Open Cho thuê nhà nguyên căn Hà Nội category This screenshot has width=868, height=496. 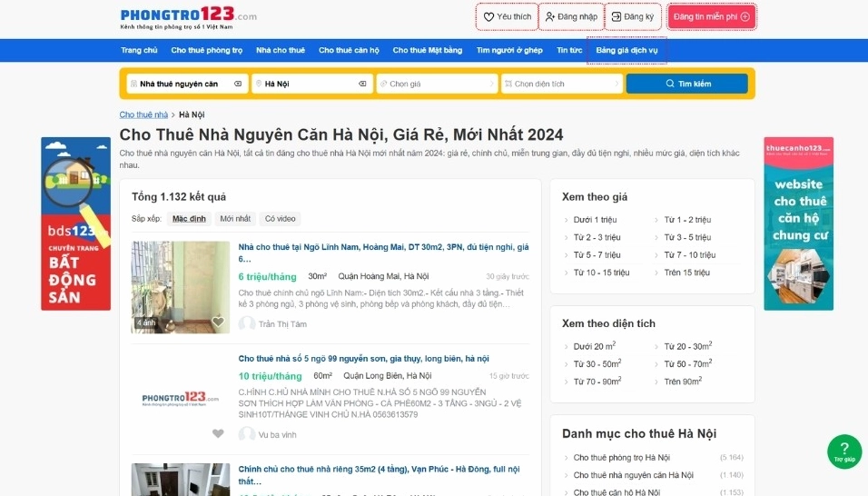633,475
